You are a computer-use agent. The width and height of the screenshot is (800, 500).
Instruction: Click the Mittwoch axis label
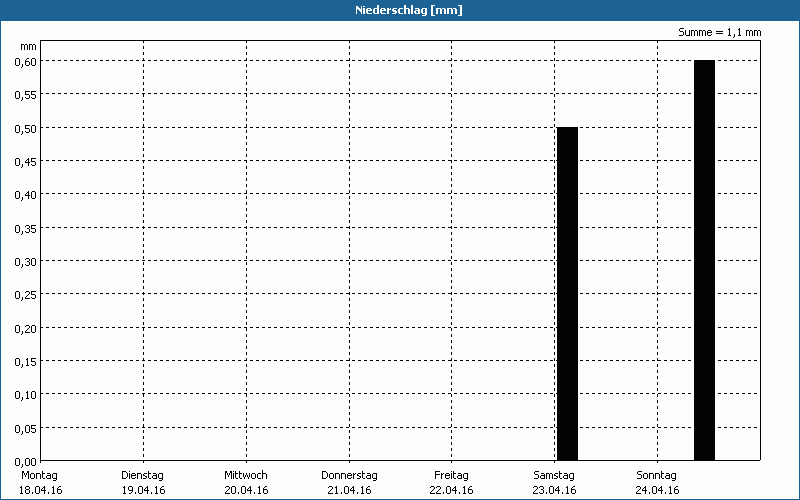tap(245, 476)
